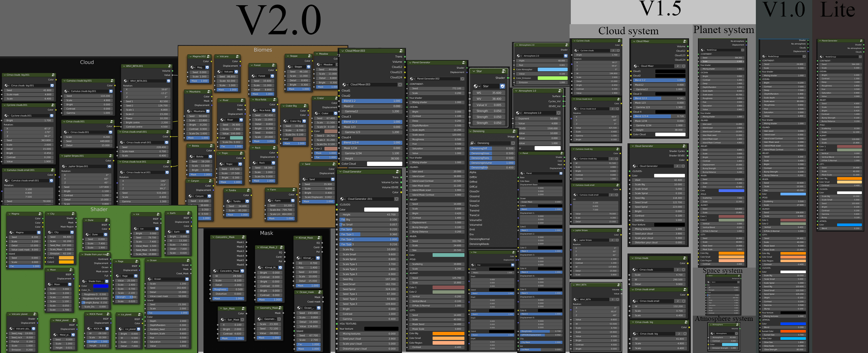Toggle the fake user shield on the Star datablock
Image resolution: width=868 pixels, height=353 pixels.
[x=502, y=86]
